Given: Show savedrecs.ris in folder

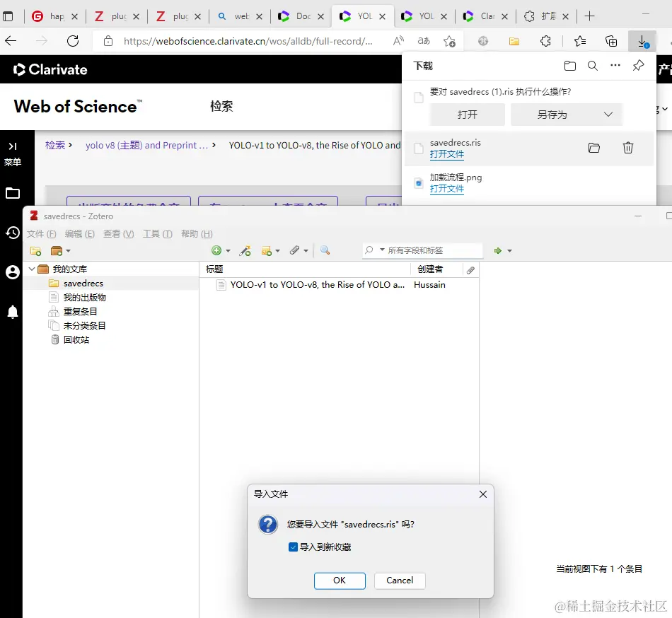Looking at the screenshot, I should point(594,148).
